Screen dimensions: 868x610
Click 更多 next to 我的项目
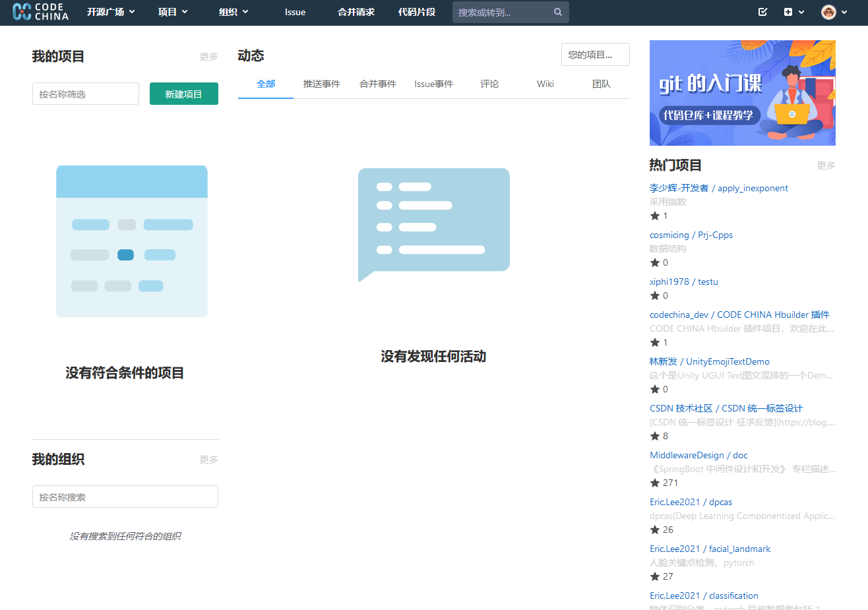(209, 57)
